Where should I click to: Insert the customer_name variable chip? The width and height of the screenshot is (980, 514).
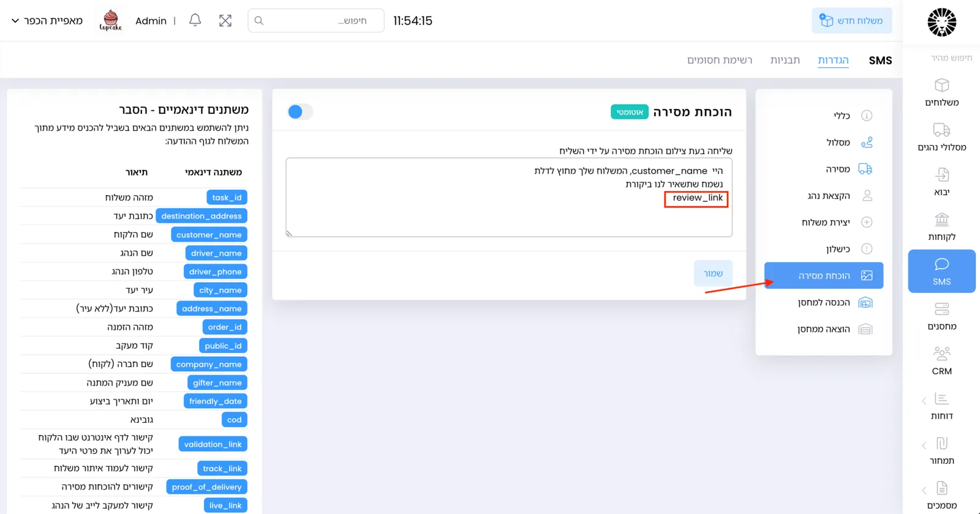click(209, 234)
